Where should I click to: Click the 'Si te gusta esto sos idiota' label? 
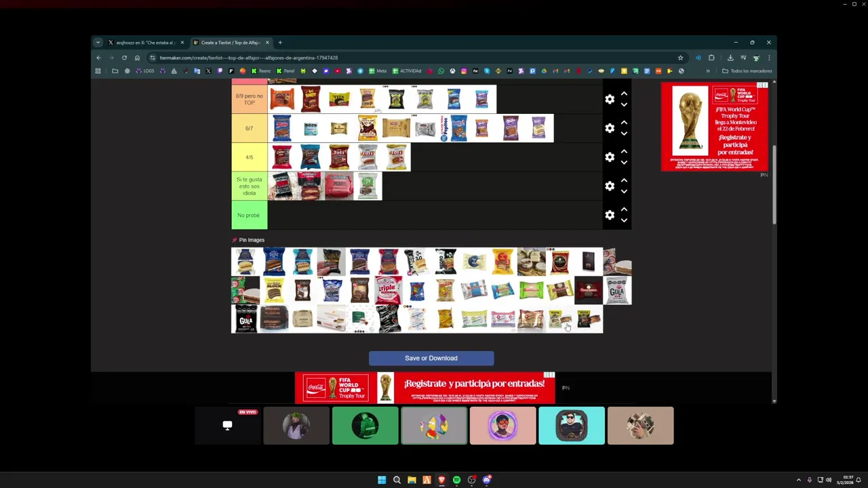[x=249, y=186]
